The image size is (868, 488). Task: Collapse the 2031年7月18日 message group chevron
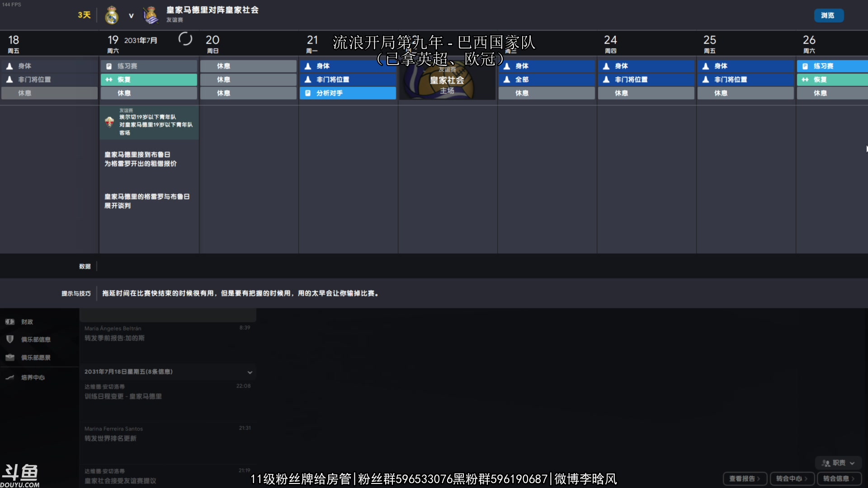pos(250,372)
